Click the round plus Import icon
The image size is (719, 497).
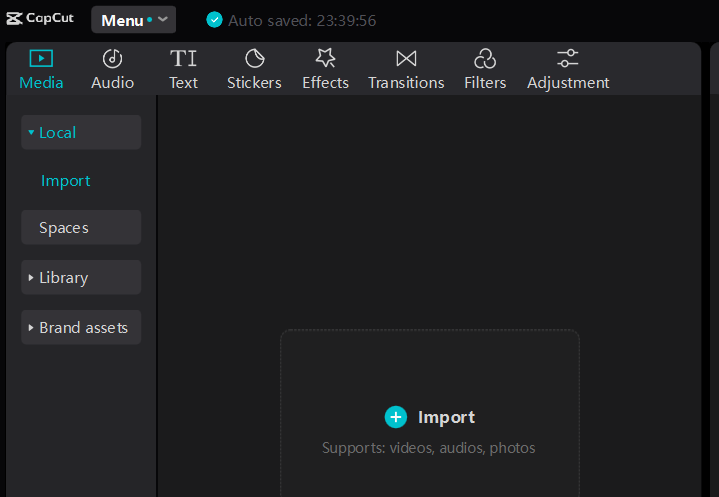pos(396,417)
